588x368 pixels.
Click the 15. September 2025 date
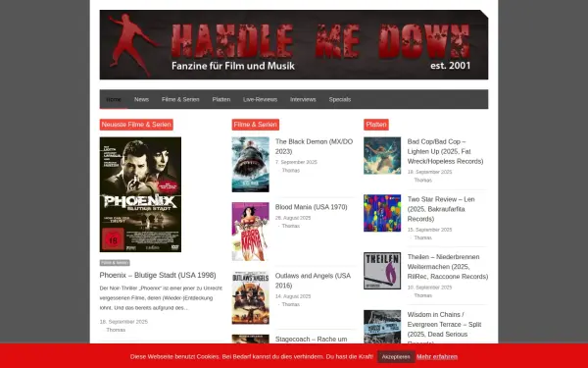click(429, 230)
